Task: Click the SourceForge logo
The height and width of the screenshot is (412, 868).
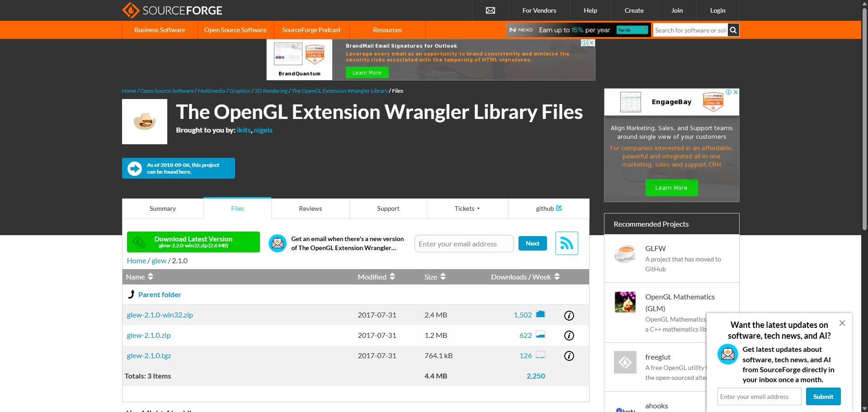Action: click(172, 10)
